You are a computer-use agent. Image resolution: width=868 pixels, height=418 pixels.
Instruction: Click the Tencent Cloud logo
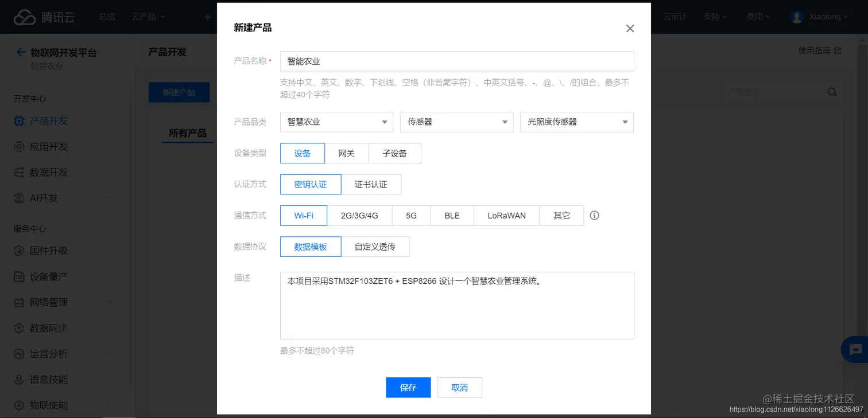coord(44,17)
